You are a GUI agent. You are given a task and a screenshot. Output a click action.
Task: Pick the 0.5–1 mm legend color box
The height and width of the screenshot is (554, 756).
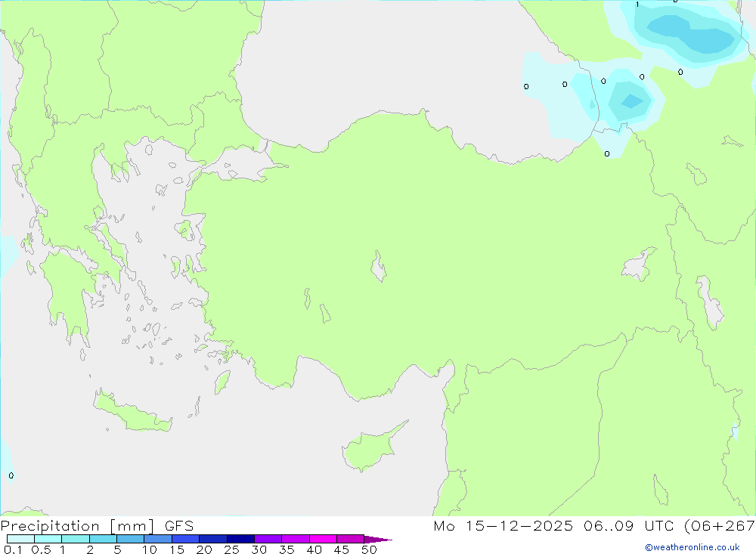tap(48, 539)
